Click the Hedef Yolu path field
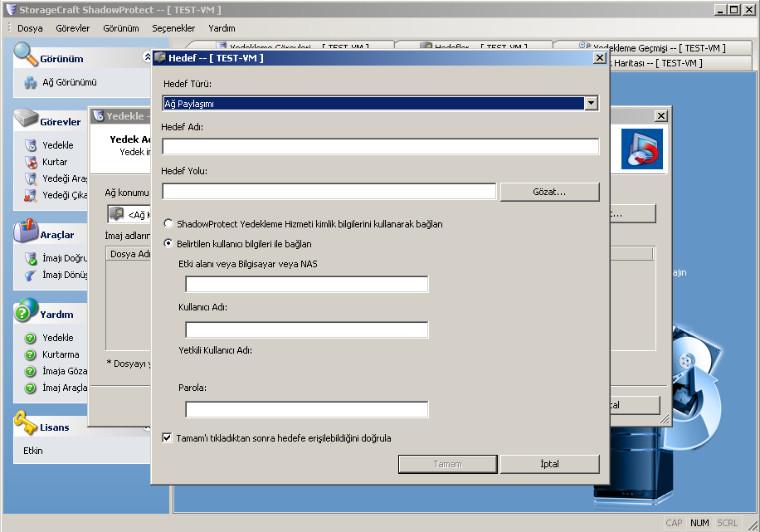This screenshot has height=532, width=760. [x=329, y=191]
